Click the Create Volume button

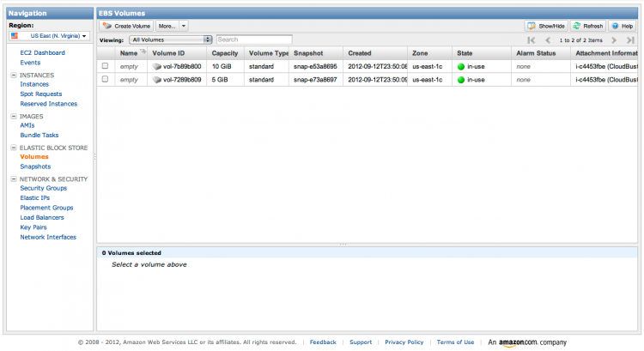[x=126, y=26]
